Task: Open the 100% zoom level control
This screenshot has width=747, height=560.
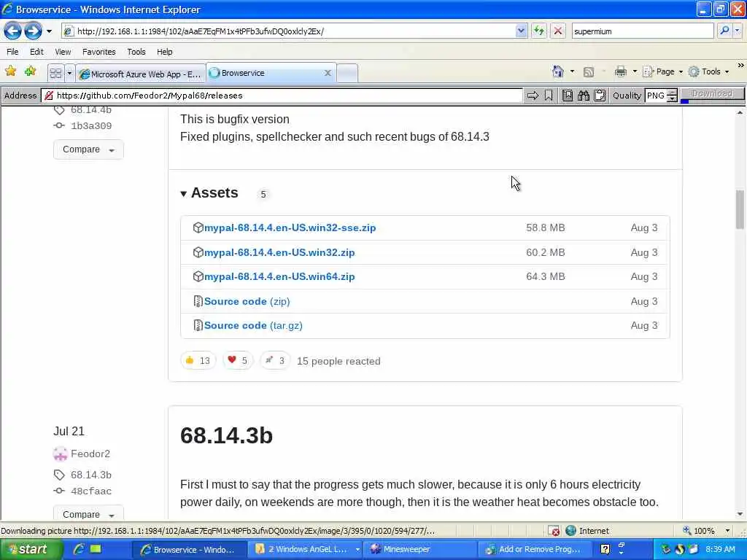Action: [x=707, y=531]
